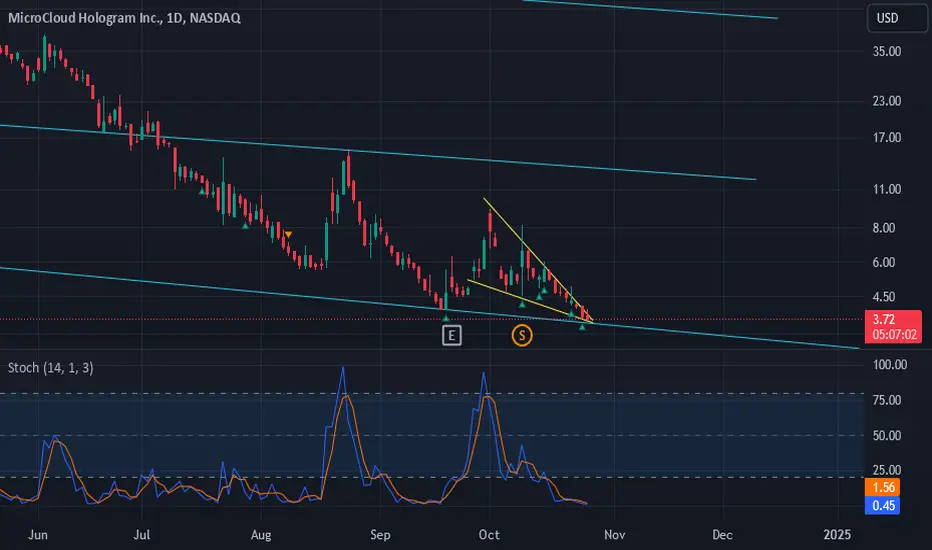Click the 23.00 price scale label
The height and width of the screenshot is (550, 932).
tap(887, 101)
